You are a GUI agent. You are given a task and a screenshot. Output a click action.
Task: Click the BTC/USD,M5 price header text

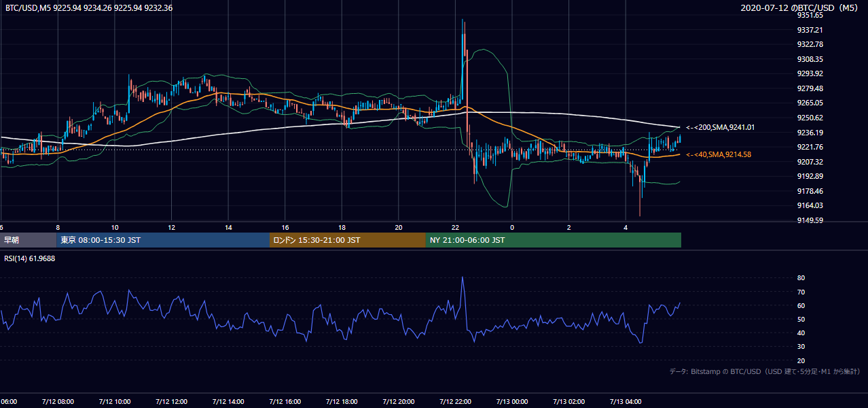click(89, 8)
